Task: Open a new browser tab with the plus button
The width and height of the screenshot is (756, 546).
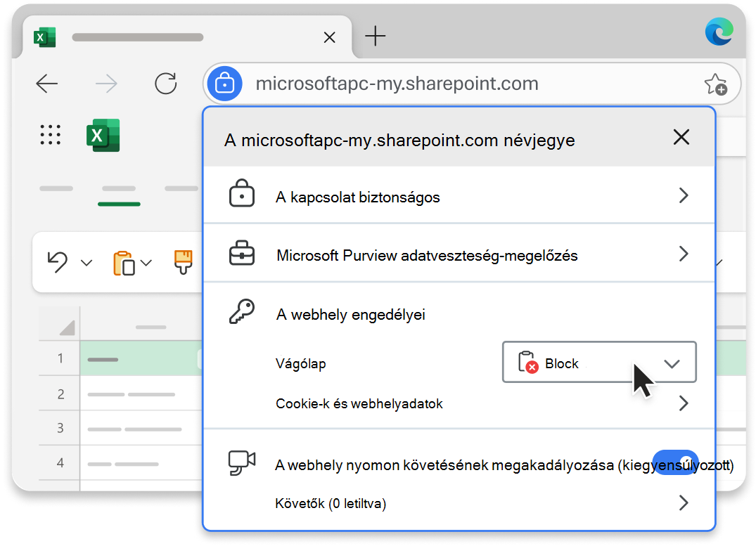Action: [x=375, y=36]
